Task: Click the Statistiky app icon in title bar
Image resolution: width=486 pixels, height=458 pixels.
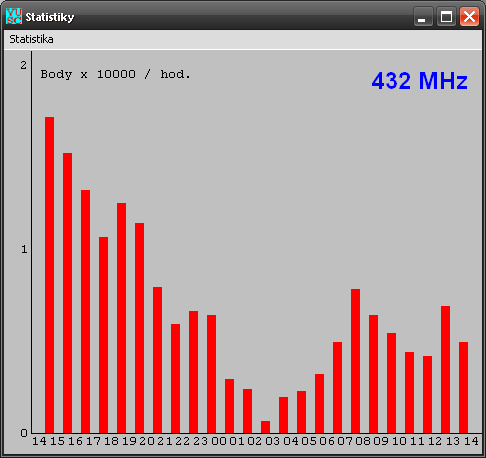Action: (14, 16)
